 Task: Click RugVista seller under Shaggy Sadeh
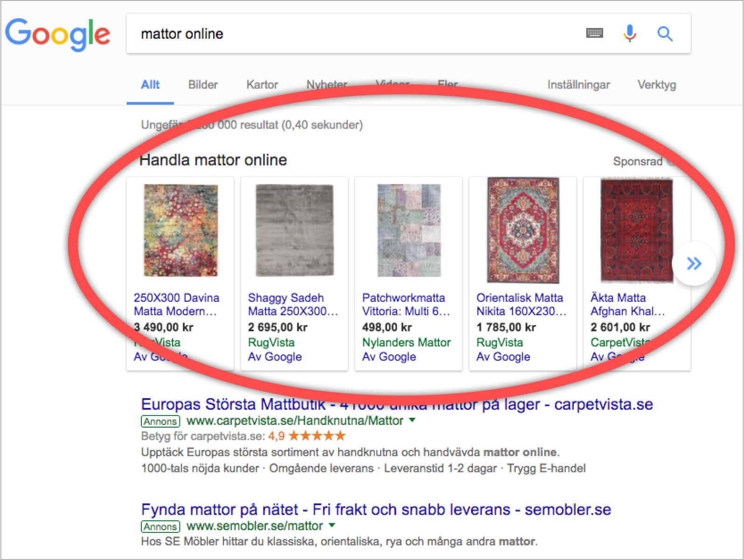point(271,342)
